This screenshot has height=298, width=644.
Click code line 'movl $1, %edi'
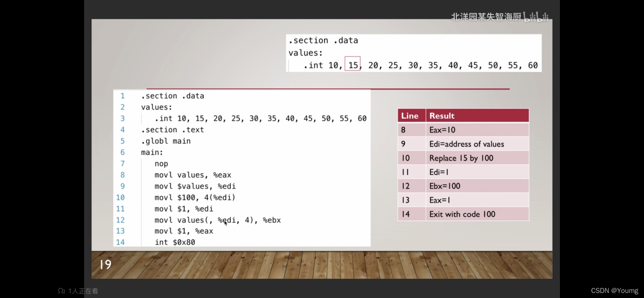184,209
